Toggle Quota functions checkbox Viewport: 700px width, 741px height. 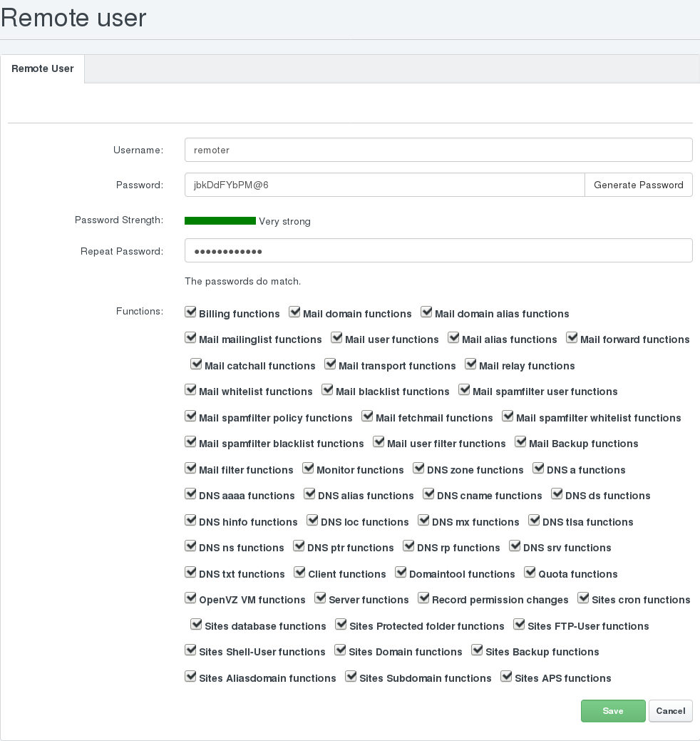pyautogui.click(x=530, y=572)
